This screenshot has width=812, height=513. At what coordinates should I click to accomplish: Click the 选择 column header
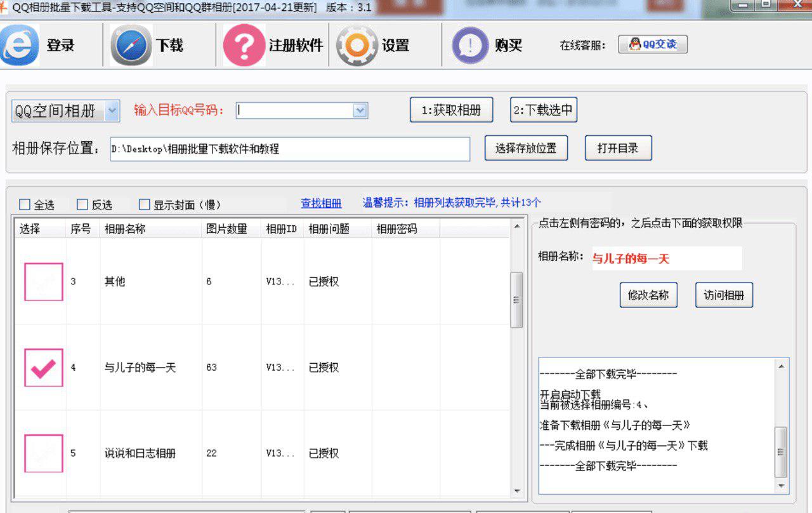(40, 229)
